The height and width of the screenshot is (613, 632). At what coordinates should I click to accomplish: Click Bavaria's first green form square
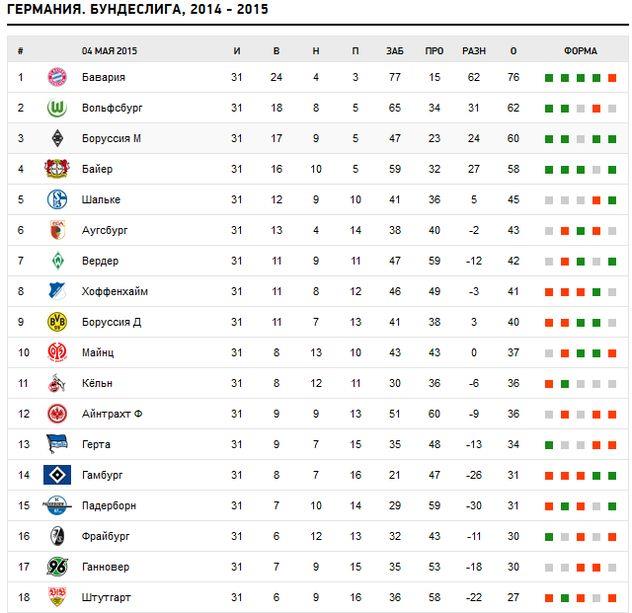[548, 78]
